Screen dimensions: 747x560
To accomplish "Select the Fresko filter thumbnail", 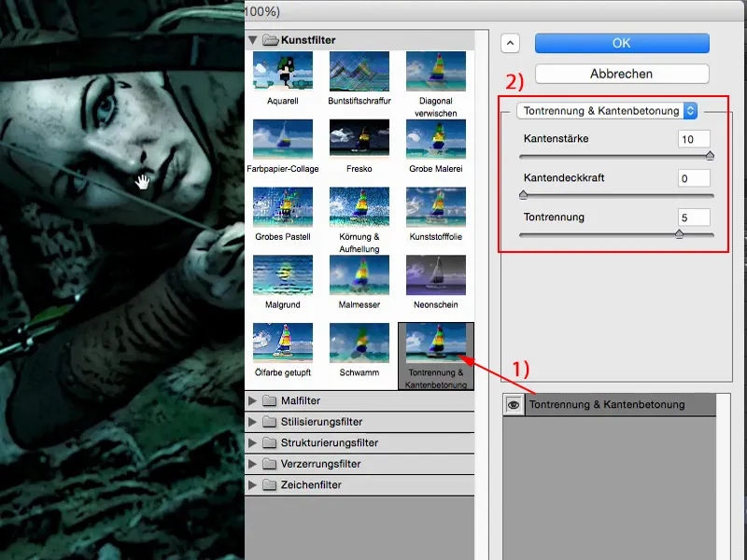I will [359, 139].
